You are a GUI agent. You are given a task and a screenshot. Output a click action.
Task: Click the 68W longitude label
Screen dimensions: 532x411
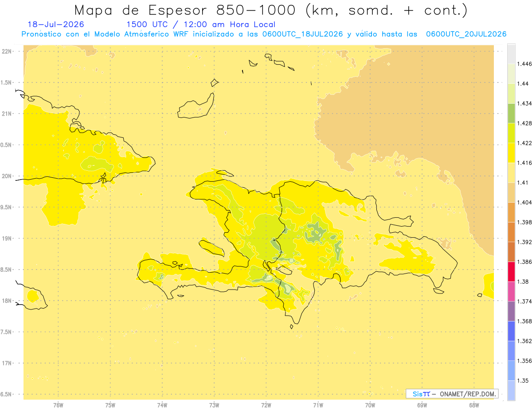pos(473,404)
